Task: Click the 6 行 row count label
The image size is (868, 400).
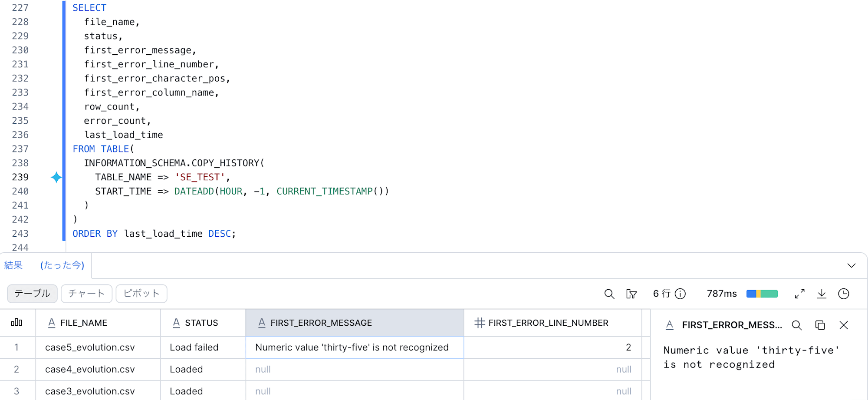Action: pos(662,294)
